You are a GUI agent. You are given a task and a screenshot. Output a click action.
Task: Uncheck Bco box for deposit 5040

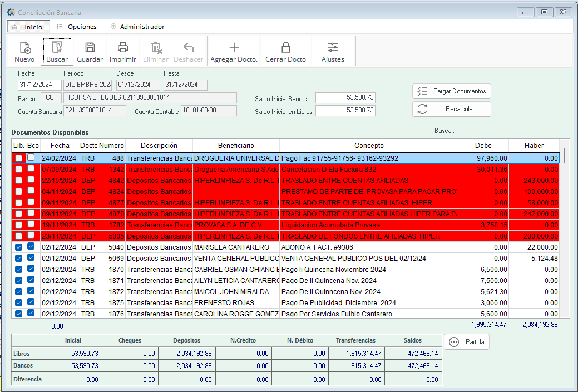31,246
